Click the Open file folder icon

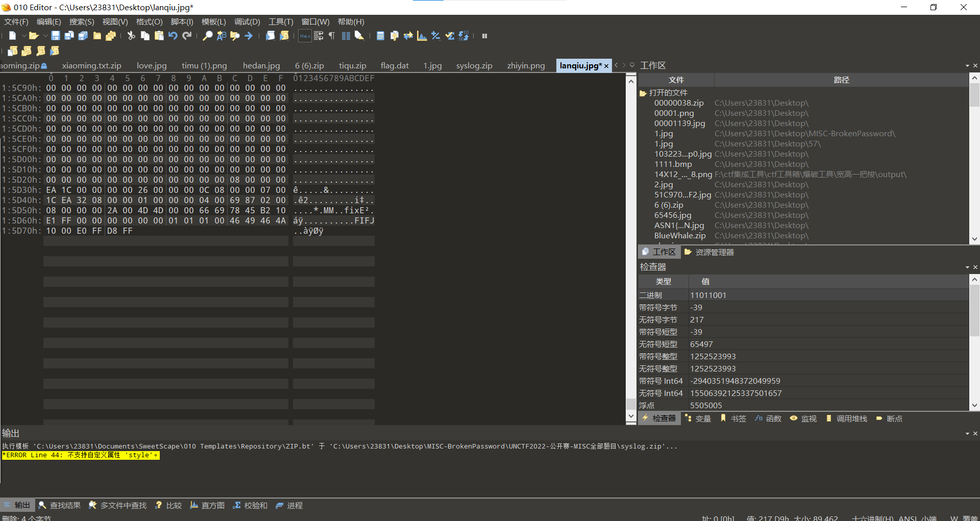coord(34,36)
